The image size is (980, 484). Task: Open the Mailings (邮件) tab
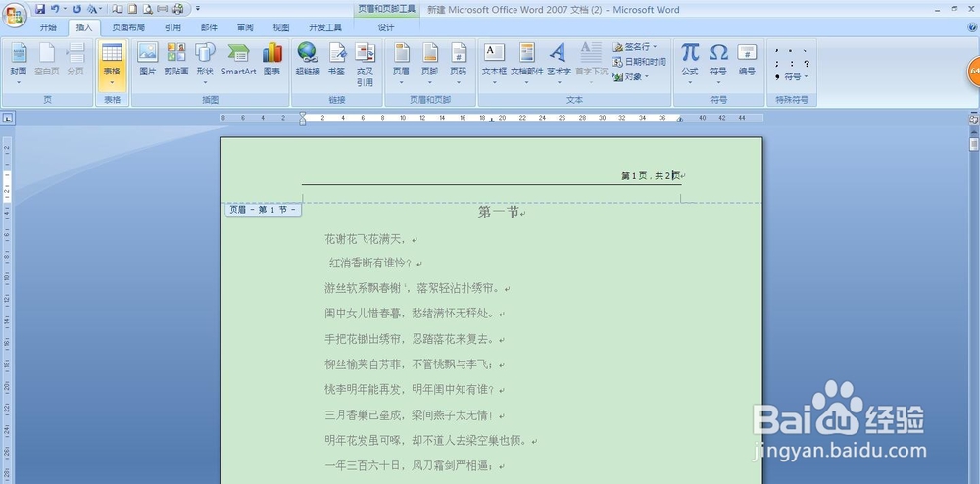tap(210, 27)
